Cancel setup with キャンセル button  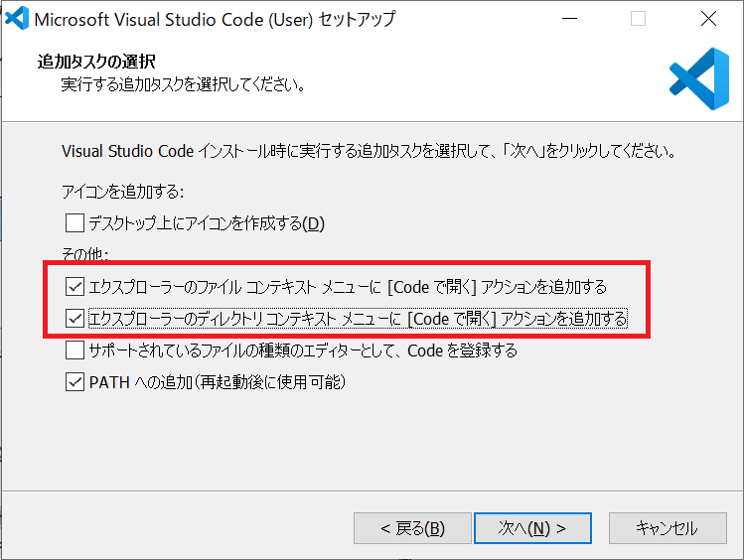tap(668, 528)
